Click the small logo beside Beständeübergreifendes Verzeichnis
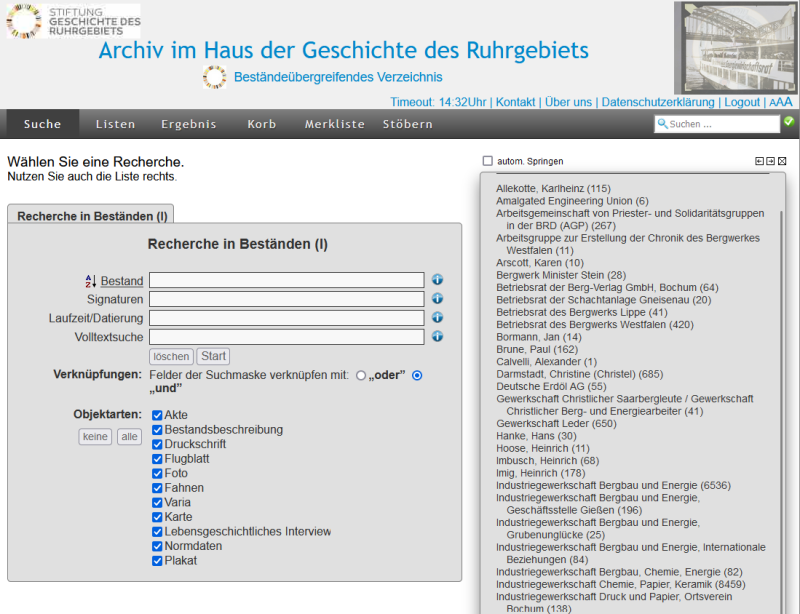Image resolution: width=800 pixels, height=614 pixels. [x=215, y=77]
